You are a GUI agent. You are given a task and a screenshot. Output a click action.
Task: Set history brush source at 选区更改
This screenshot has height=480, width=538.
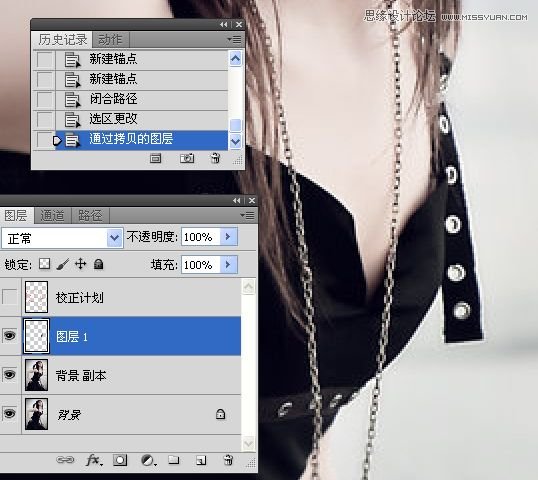coord(45,119)
